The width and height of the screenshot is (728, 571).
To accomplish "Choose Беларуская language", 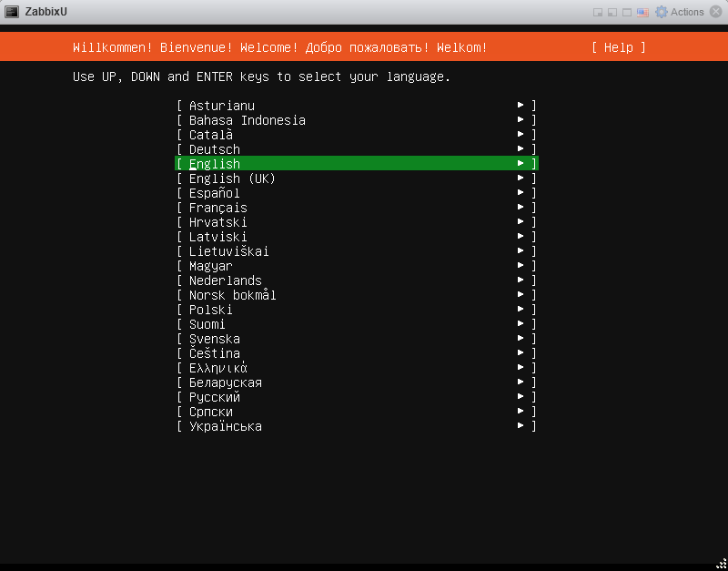I will (357, 382).
